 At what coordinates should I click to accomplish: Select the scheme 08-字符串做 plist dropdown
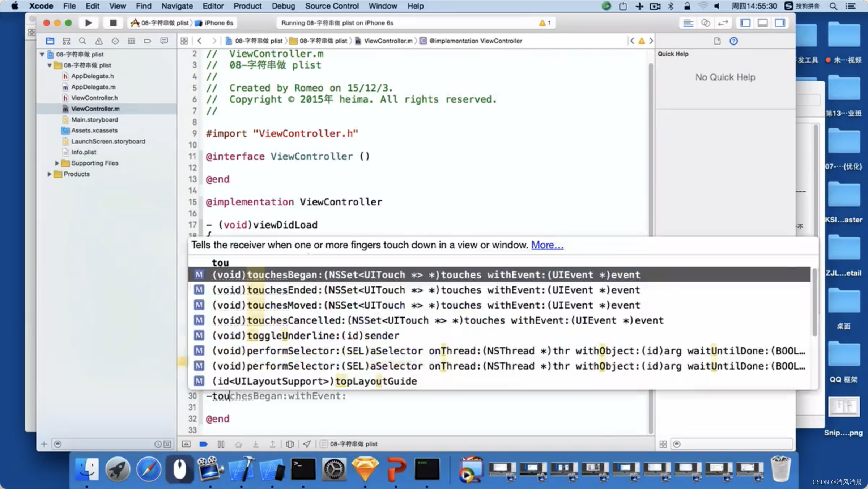tap(159, 23)
